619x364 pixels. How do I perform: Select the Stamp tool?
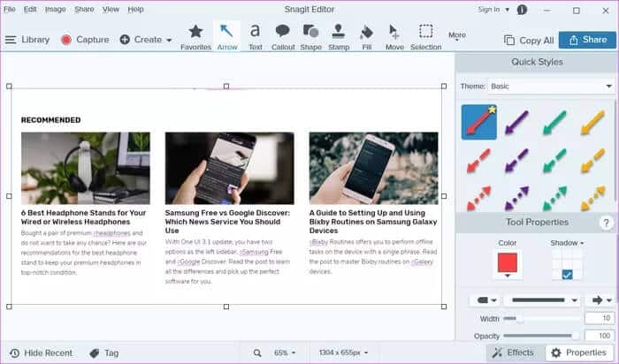339,37
